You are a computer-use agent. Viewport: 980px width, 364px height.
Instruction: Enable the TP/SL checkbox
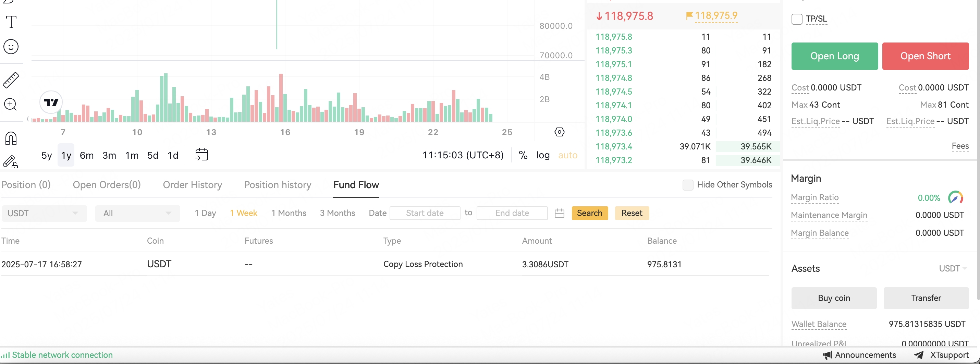point(797,19)
